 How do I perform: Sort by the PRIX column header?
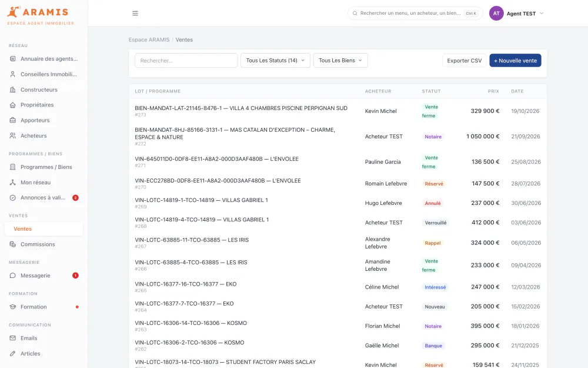[x=493, y=91]
